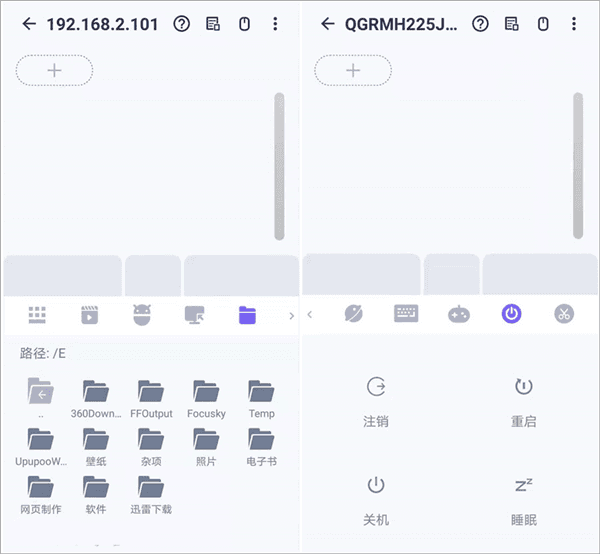Show previous tools with the left chevron

[x=310, y=314]
